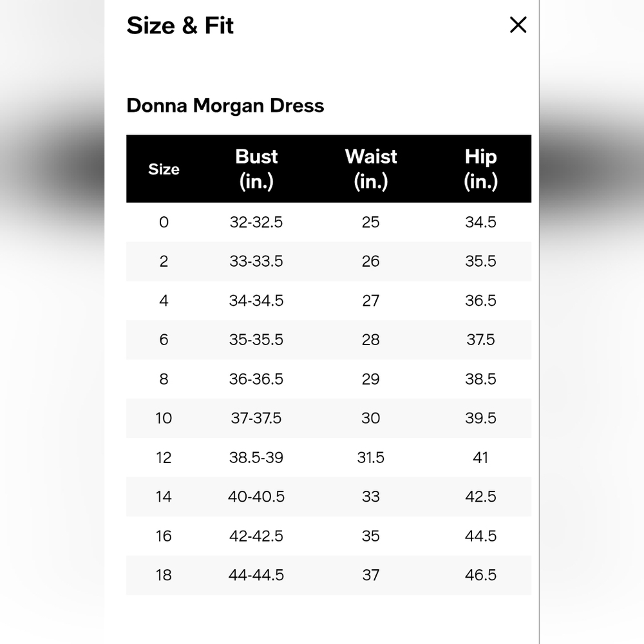The height and width of the screenshot is (644, 644).
Task: Click the Bust (in.) column header
Action: pyautogui.click(x=256, y=169)
